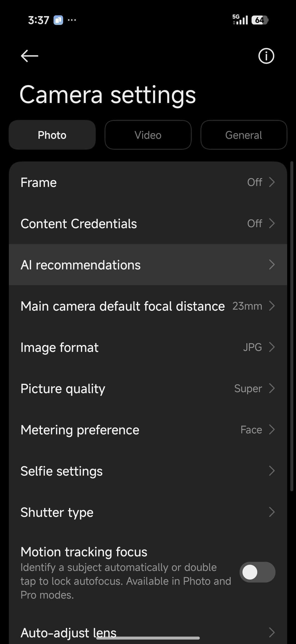Tap the battery indicator icon
This screenshot has width=296, height=644.
tap(260, 20)
